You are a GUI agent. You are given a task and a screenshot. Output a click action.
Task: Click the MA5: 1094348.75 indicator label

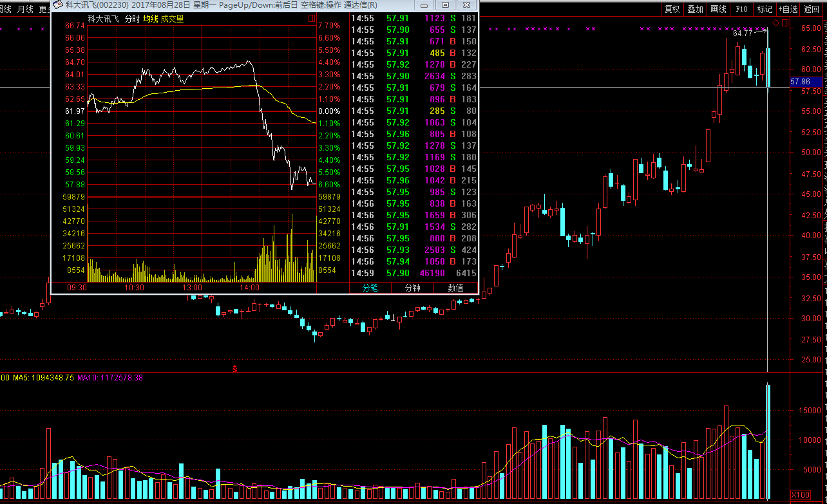click(44, 378)
